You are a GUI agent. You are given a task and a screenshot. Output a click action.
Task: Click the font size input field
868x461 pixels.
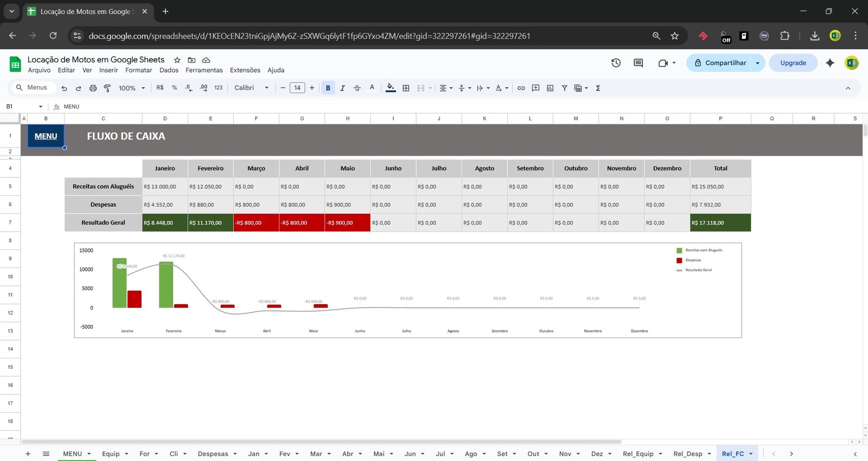tap(297, 88)
